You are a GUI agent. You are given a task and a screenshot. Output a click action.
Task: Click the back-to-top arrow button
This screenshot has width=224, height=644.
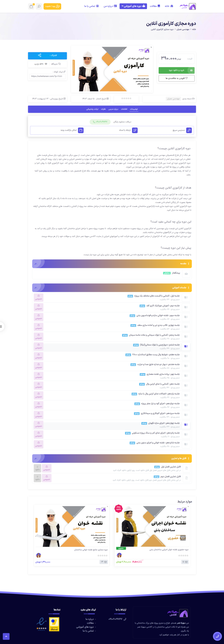[6, 636]
